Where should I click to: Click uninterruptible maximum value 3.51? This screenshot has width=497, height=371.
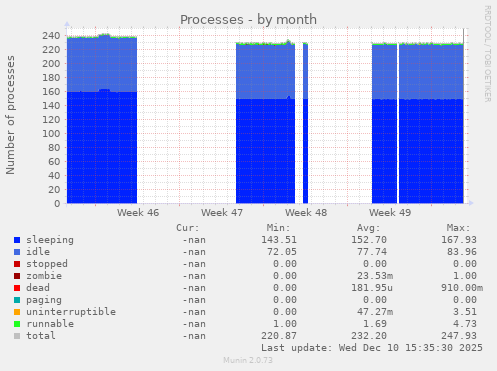click(465, 312)
